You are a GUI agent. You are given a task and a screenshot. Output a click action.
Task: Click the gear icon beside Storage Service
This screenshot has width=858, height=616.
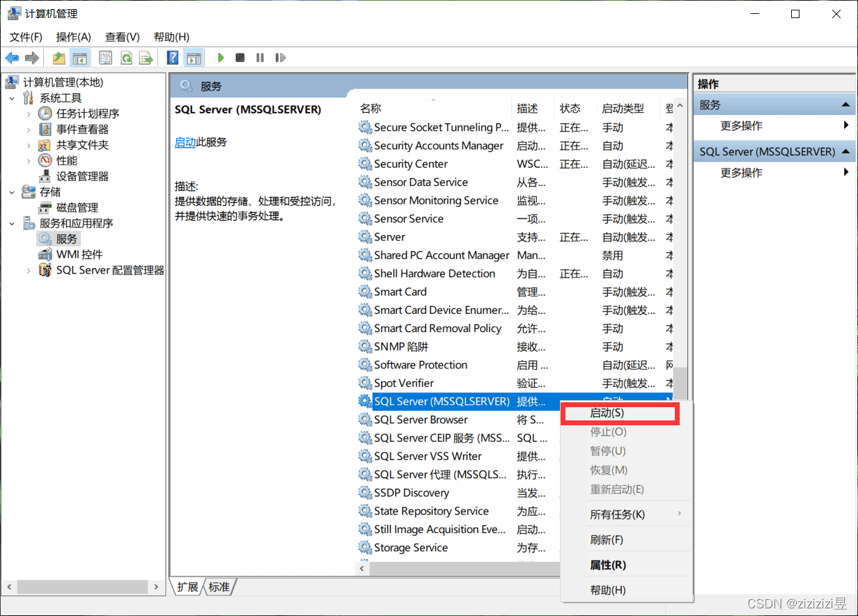pos(365,548)
